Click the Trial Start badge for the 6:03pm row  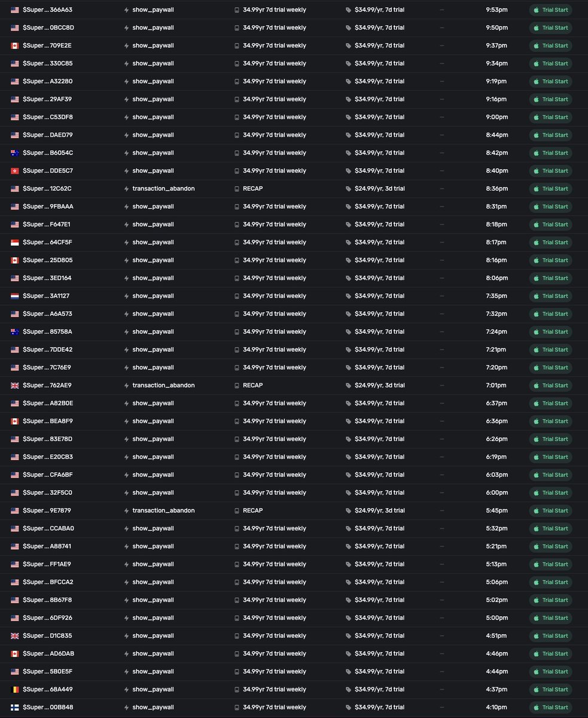click(550, 475)
